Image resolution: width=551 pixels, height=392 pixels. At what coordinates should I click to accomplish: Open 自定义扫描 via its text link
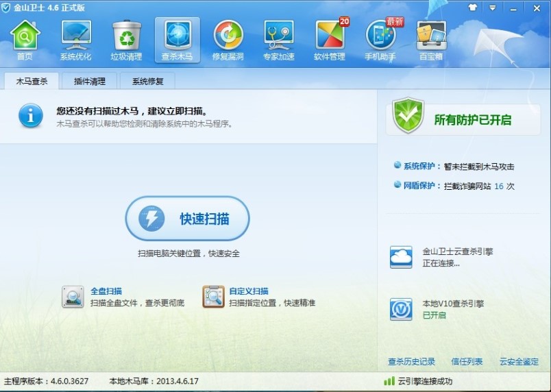(249, 291)
